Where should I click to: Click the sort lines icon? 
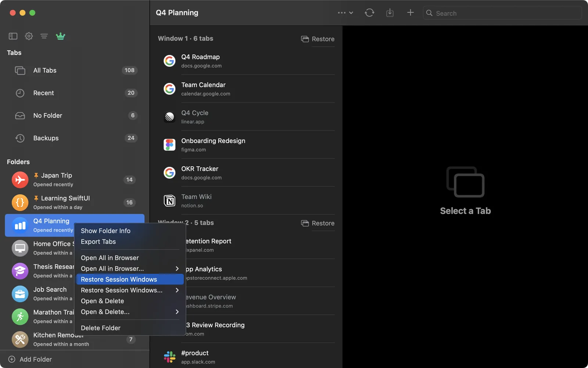point(44,36)
